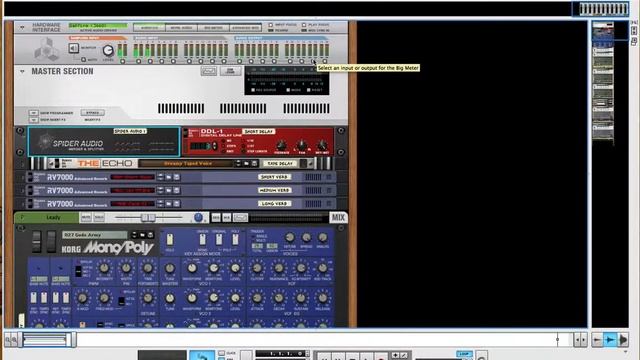The image size is (640, 360).
Task: Switch to the More Audio tab
Action: point(182,28)
